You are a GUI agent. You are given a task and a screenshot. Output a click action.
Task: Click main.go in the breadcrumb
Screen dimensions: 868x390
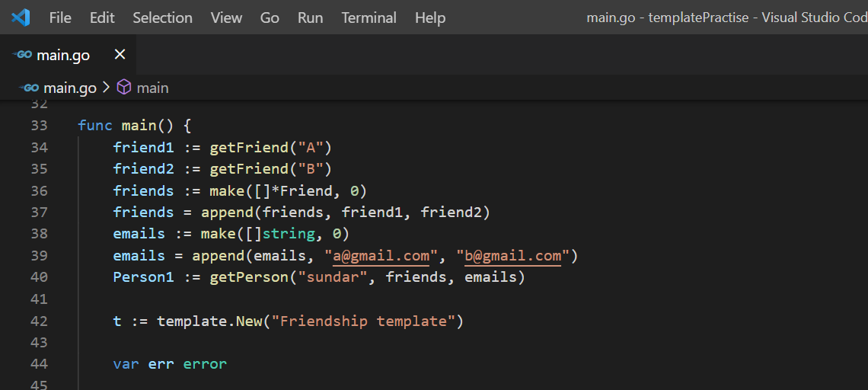(x=70, y=88)
